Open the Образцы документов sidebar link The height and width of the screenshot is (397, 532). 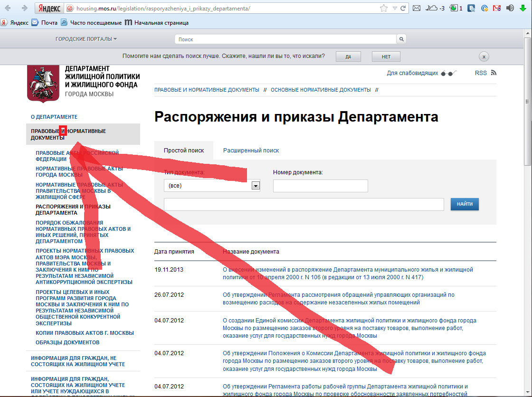pos(67,342)
